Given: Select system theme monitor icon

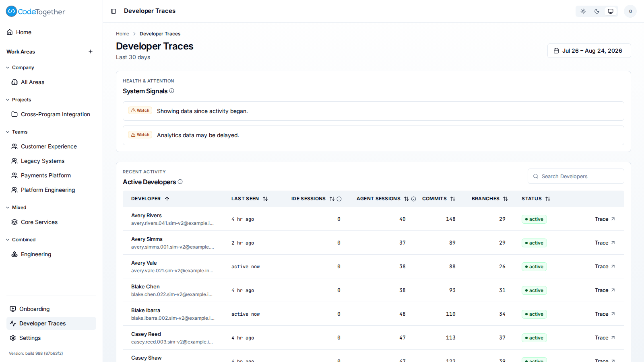Looking at the screenshot, I should (x=611, y=11).
